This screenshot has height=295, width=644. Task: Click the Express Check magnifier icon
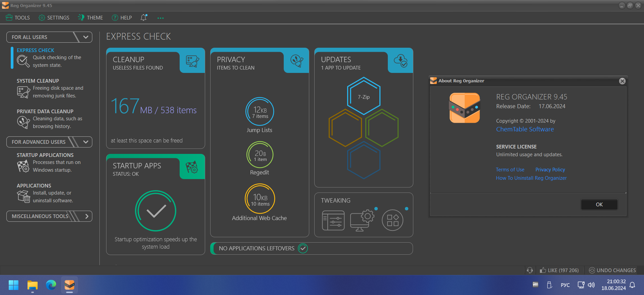coord(23,61)
